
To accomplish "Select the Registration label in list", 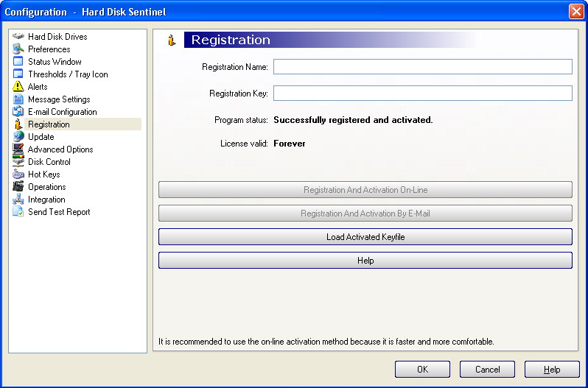I will point(49,124).
